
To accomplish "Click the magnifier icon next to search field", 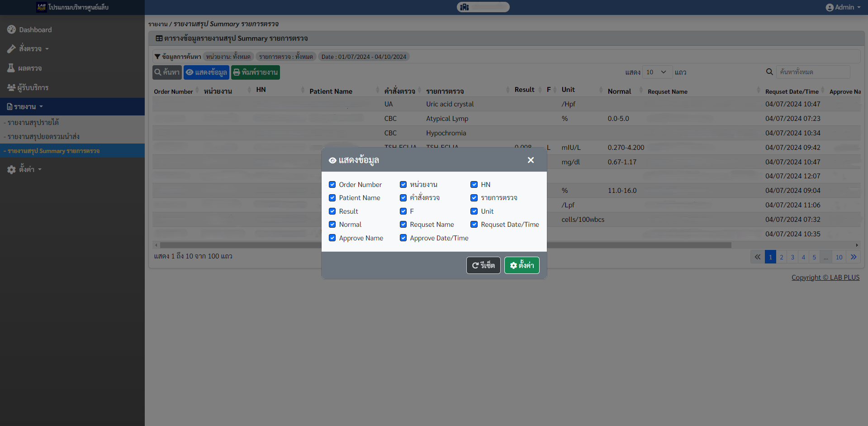I will click(769, 72).
